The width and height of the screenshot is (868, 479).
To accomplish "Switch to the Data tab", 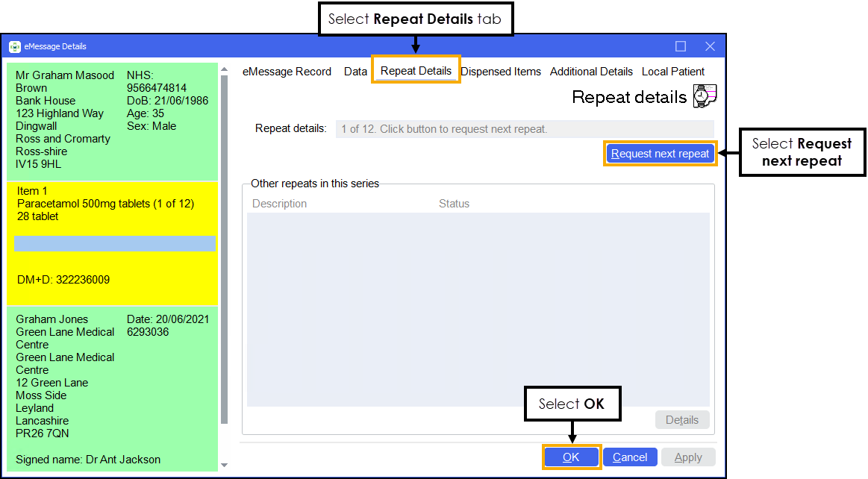I will pos(355,72).
